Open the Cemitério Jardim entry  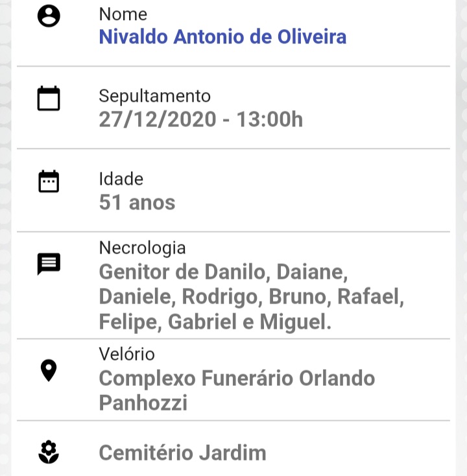[182, 453]
